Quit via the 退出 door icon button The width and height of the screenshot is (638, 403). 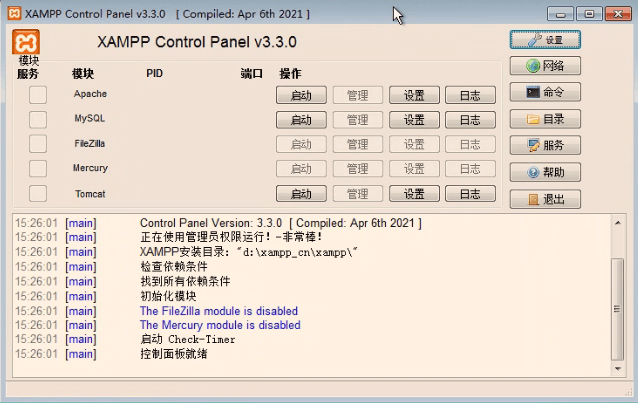(545, 199)
